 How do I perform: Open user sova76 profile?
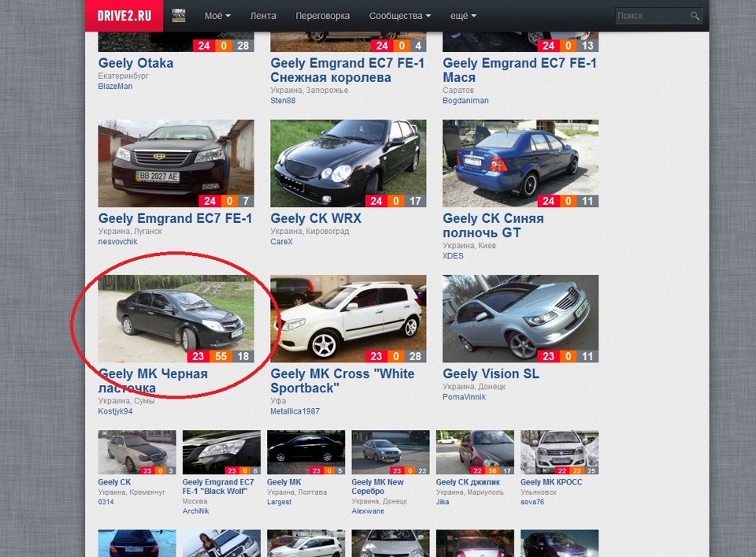[x=532, y=502]
